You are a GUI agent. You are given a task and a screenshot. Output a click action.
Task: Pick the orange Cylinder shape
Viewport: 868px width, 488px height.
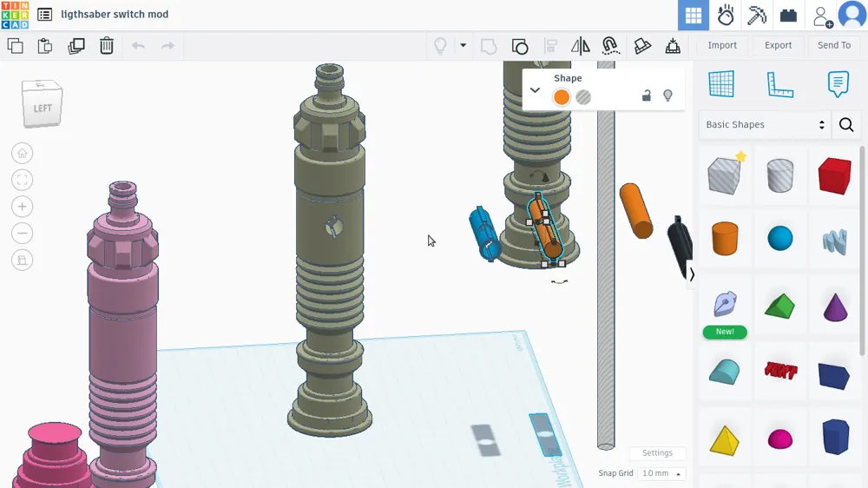tap(725, 239)
